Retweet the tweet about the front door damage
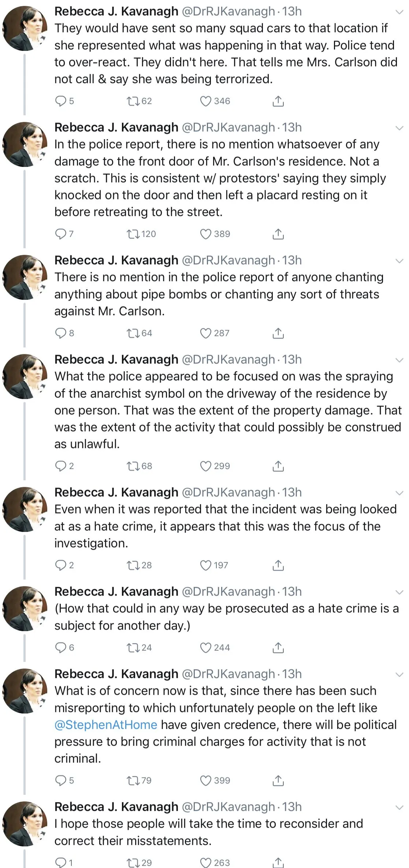Screen dimensions: 409x868 131,234
